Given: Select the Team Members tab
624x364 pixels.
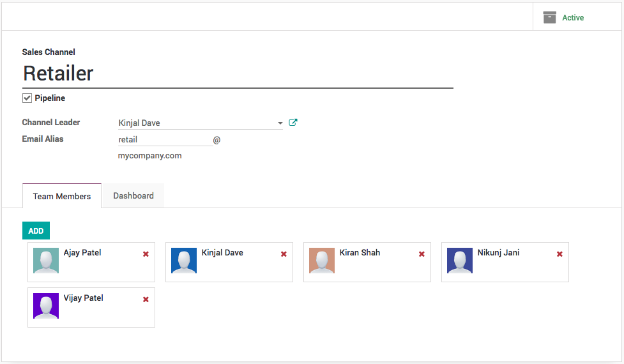Looking at the screenshot, I should (x=62, y=196).
